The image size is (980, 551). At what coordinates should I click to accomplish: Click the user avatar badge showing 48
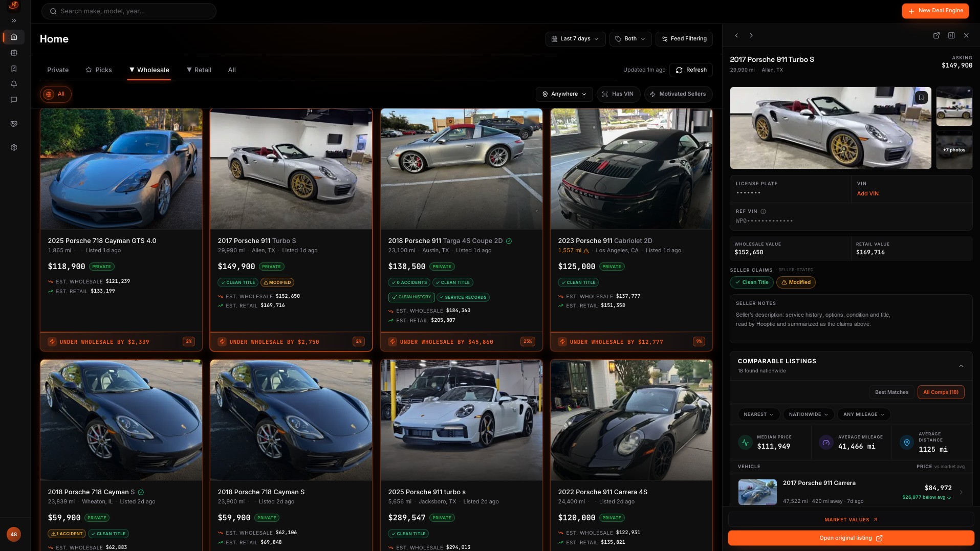tap(14, 534)
